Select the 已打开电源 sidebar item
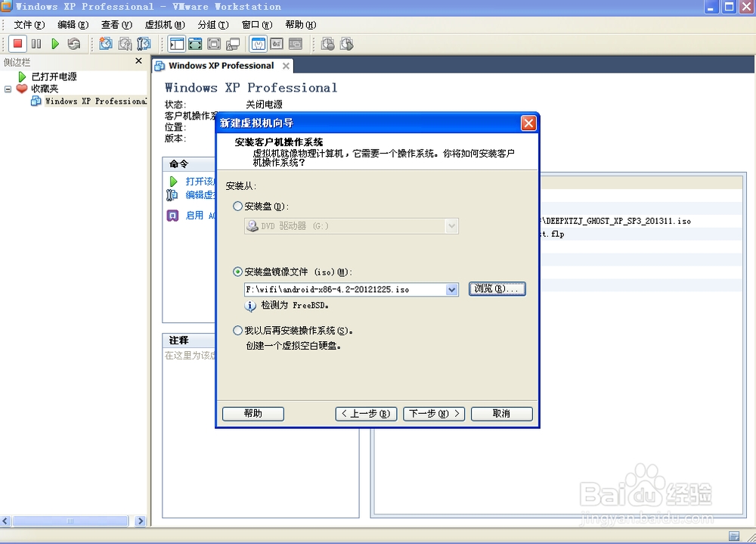The image size is (756, 544). point(54,76)
